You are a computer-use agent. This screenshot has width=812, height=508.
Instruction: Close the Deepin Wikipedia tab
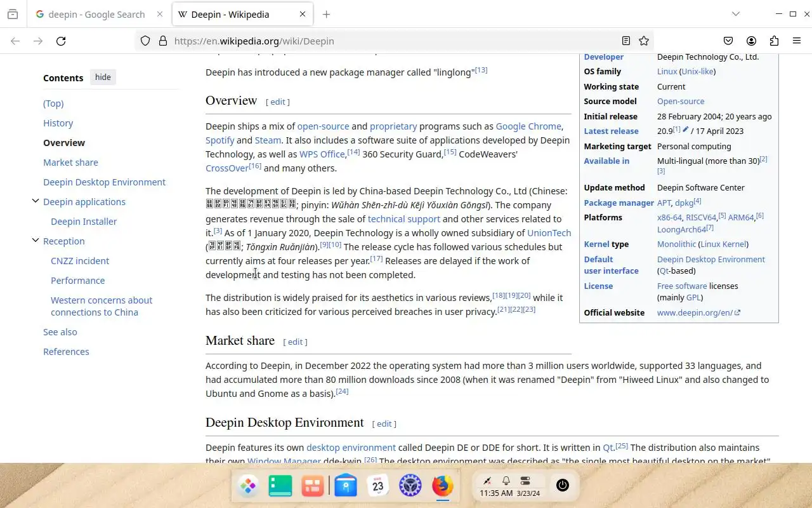coord(303,14)
